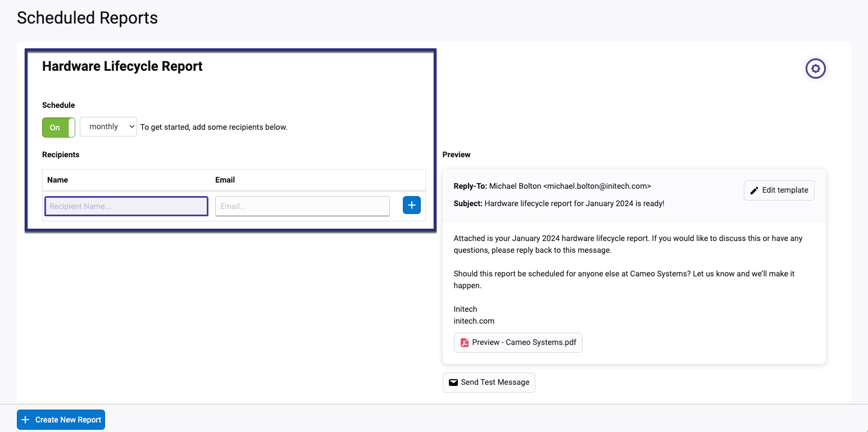Select the Hardware Lifecycle Report heading
Screen dimensions: 868x432
click(x=122, y=66)
